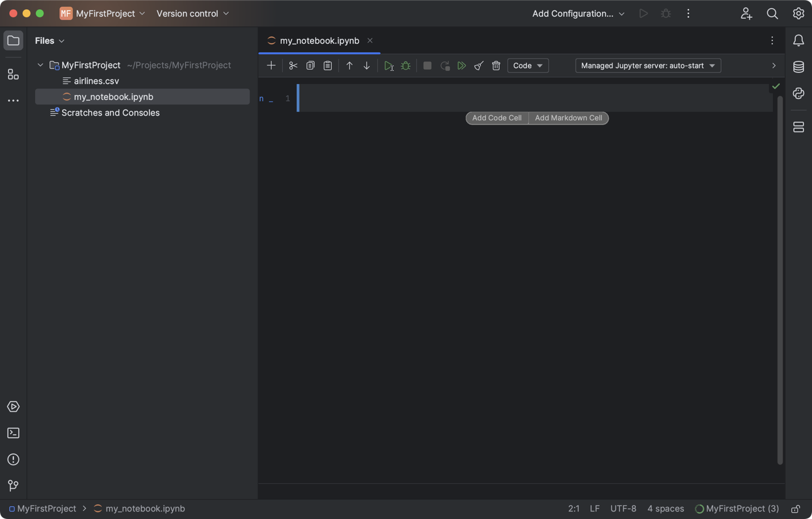Toggle the Project files tool window
The width and height of the screenshot is (812, 519).
click(x=13, y=41)
